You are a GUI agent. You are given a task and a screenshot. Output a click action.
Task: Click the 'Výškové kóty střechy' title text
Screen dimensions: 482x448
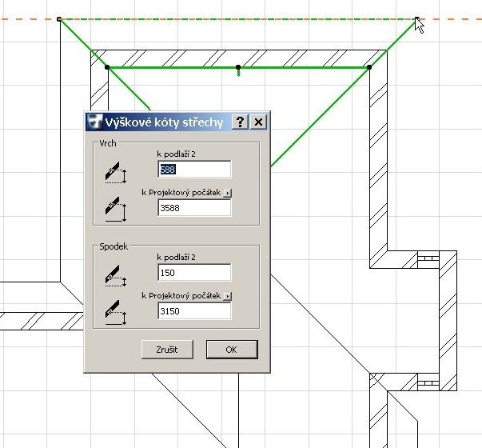click(164, 122)
